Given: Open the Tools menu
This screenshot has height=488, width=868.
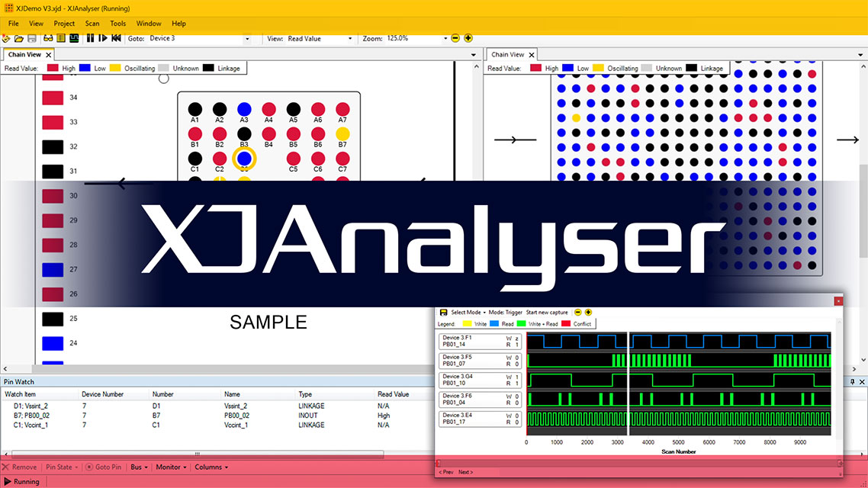Looking at the screenshot, I should click(118, 24).
